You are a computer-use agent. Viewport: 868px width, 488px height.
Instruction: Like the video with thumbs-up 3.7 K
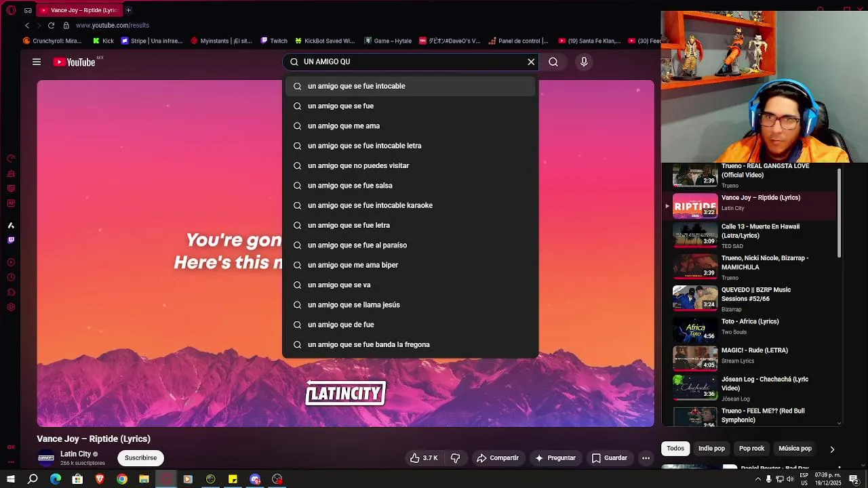(x=424, y=458)
